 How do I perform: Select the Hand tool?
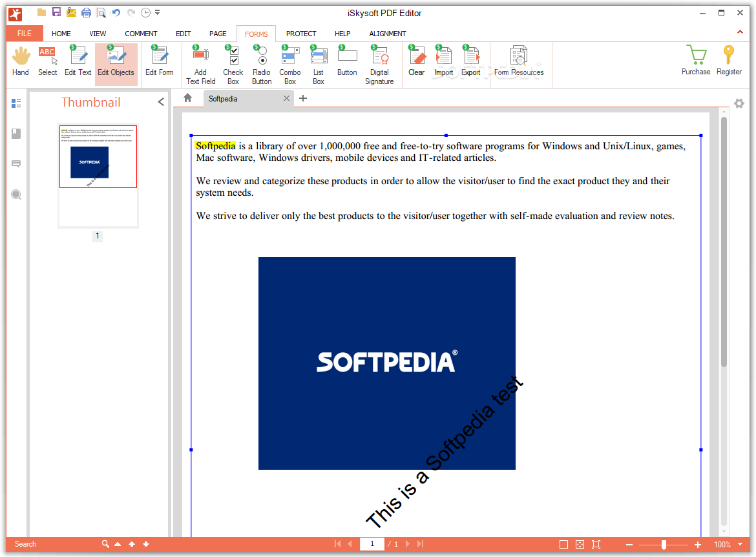21,62
